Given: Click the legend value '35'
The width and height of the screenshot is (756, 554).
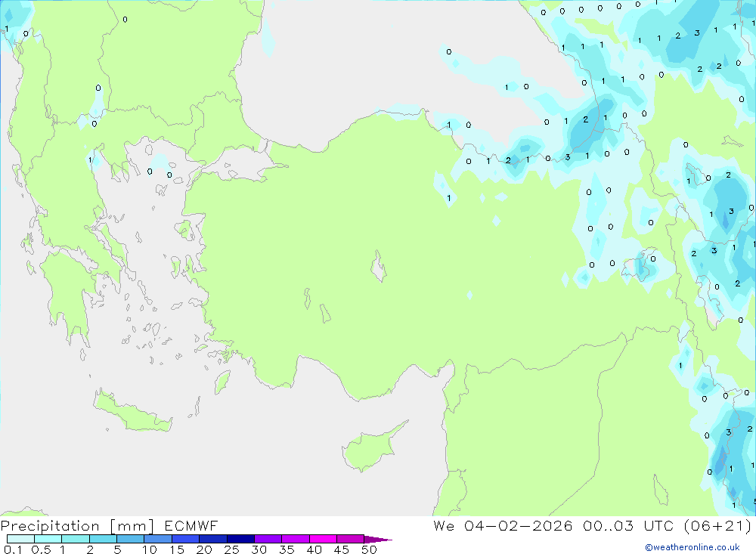Looking at the screenshot, I should 287,549.
